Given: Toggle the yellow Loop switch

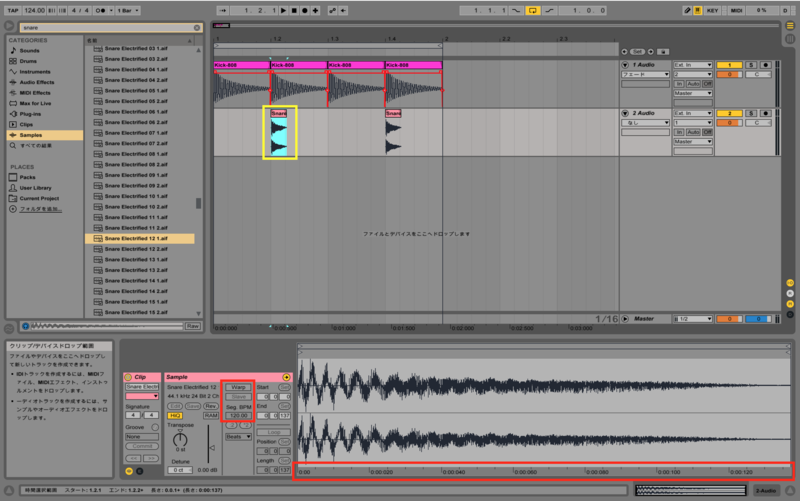Looking at the screenshot, I should click(x=532, y=10).
